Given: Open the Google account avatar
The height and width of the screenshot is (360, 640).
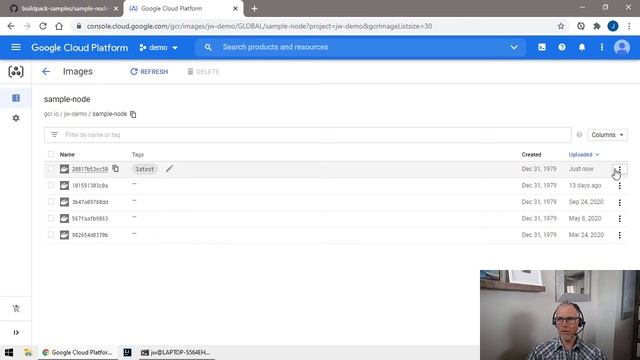Looking at the screenshot, I should (x=622, y=47).
